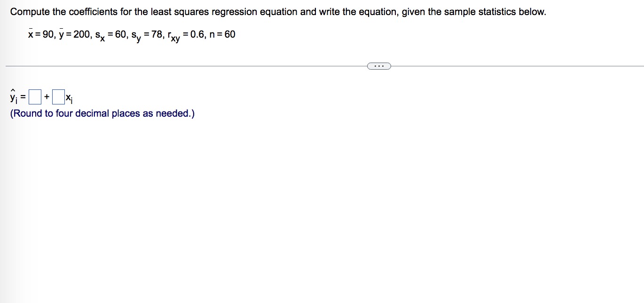Click the x subscript i label after second box
The height and width of the screenshot is (303, 644).
pos(69,97)
